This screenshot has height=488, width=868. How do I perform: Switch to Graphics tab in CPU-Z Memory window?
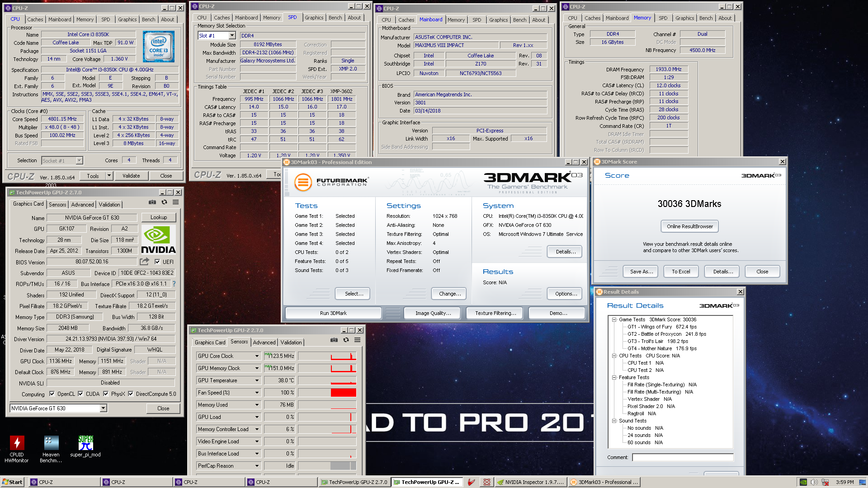coord(684,18)
